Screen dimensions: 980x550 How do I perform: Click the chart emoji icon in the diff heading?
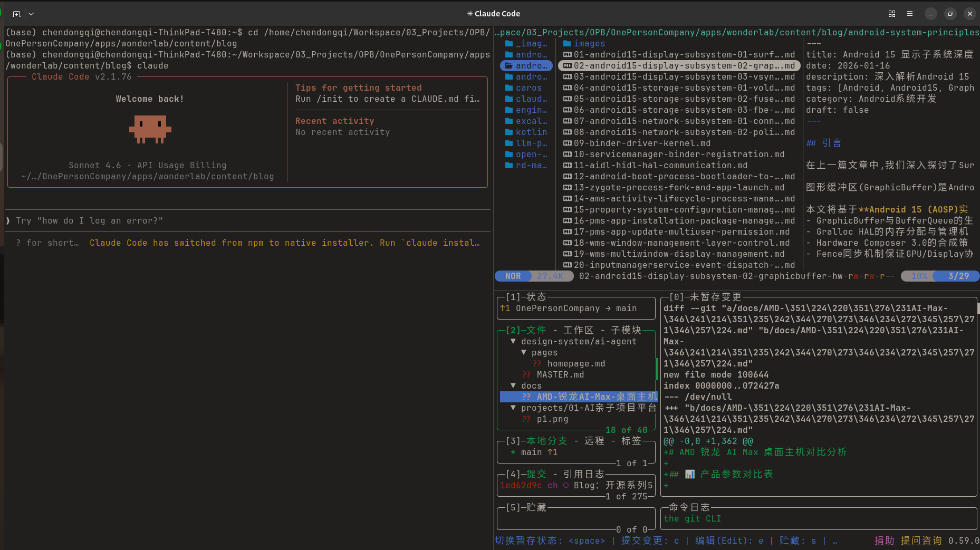(x=689, y=474)
